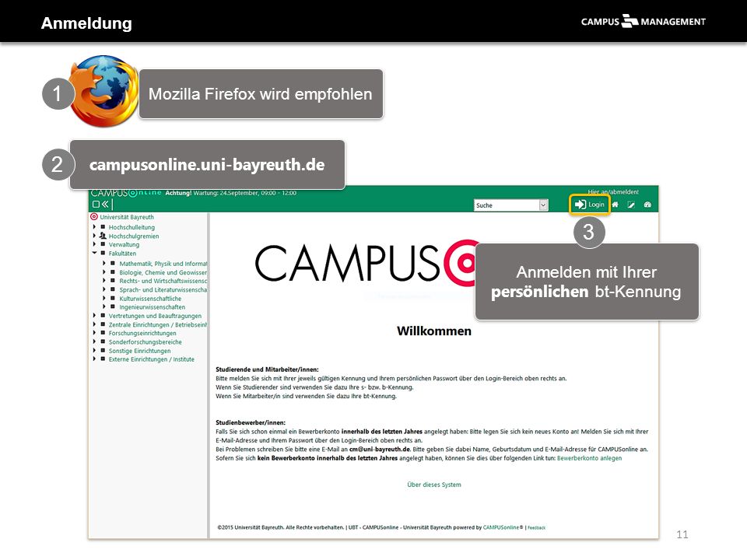Expand the Rechts- und Wirtschaftswissenschaften node
The height and width of the screenshot is (560, 747).
[103, 281]
